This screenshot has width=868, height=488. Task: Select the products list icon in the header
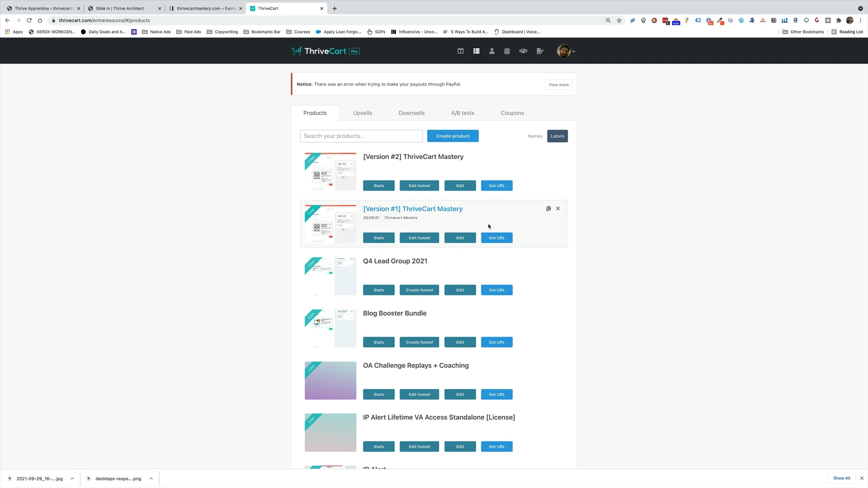[x=476, y=51]
